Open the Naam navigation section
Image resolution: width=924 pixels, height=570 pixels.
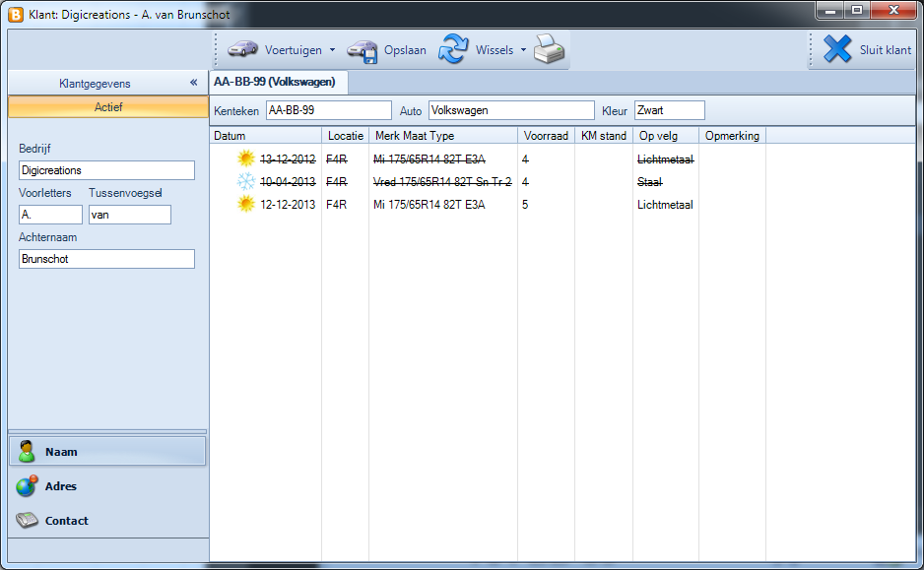point(107,452)
